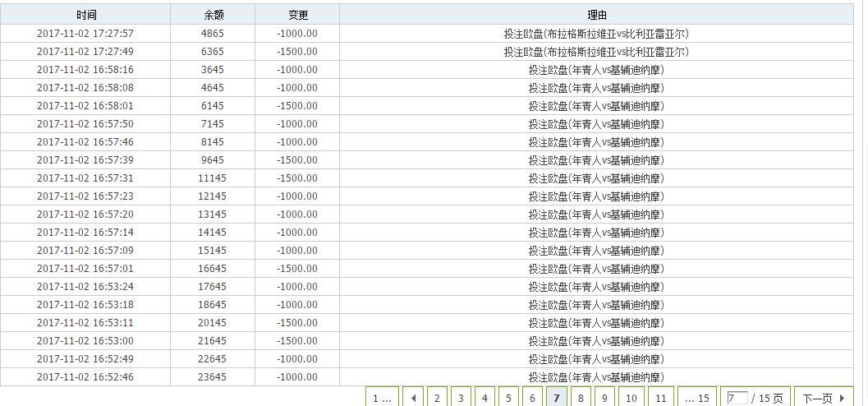Click the reason text in the 16:52:46 row
The image size is (868, 406).
pyautogui.click(x=596, y=376)
